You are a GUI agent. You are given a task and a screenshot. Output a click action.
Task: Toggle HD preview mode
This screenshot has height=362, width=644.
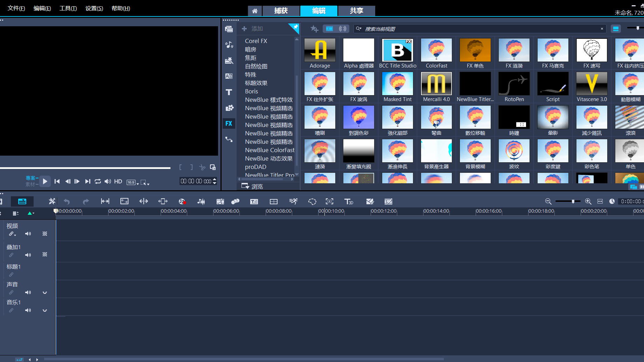(x=118, y=182)
